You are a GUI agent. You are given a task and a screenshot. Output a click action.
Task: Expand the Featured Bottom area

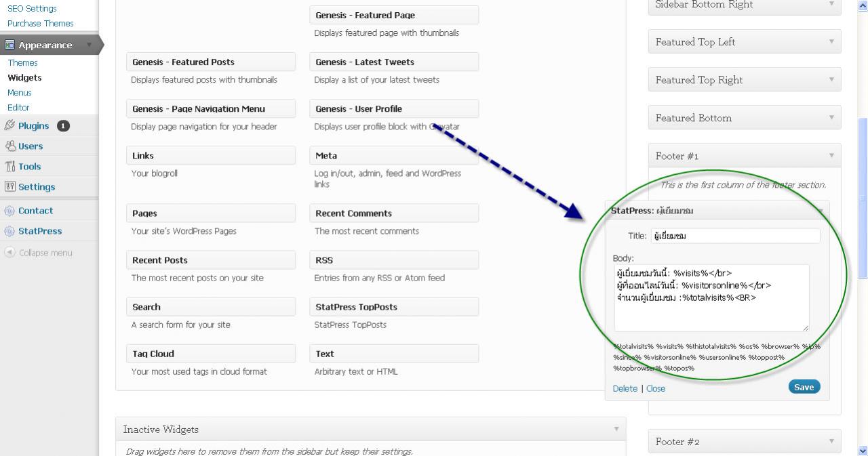[x=831, y=118]
